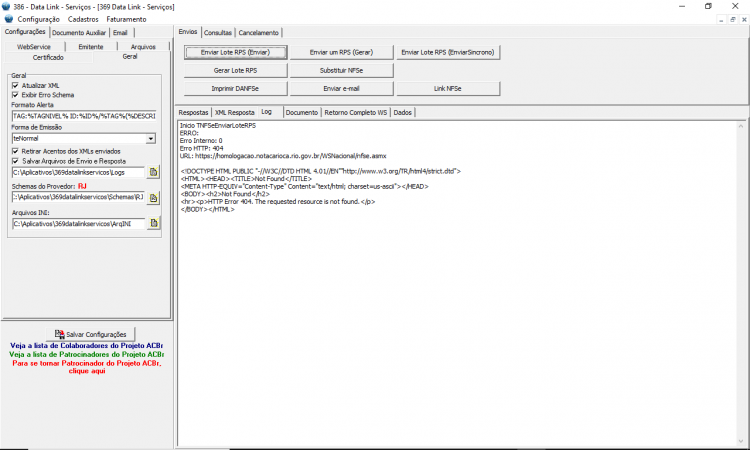The image size is (750, 450).
Task: Switch to the Configurações tab
Action: coord(25,32)
